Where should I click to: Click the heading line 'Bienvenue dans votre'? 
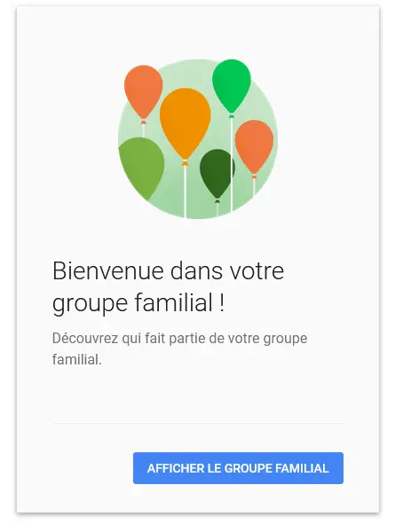pyautogui.click(x=168, y=270)
